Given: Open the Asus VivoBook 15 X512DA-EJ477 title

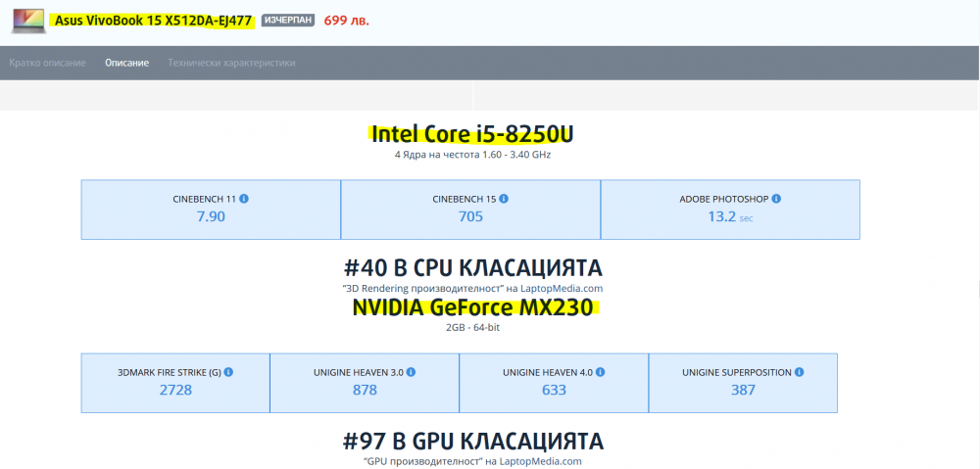Looking at the screenshot, I should click(x=153, y=21).
